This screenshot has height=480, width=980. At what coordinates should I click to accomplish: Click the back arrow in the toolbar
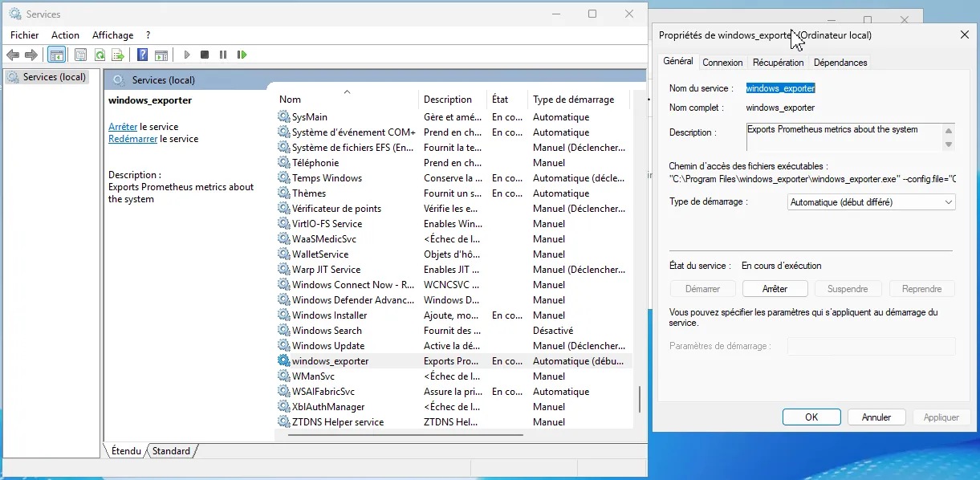tap(13, 55)
